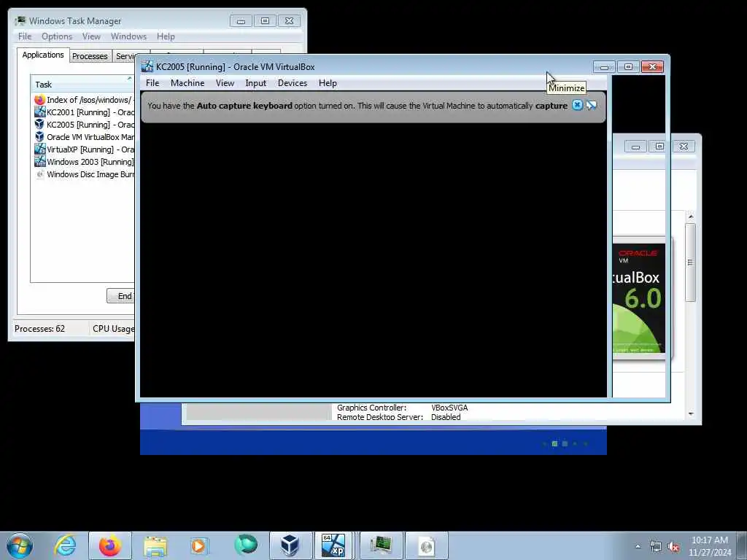Minimize the Windows Task Manager window

point(241,21)
